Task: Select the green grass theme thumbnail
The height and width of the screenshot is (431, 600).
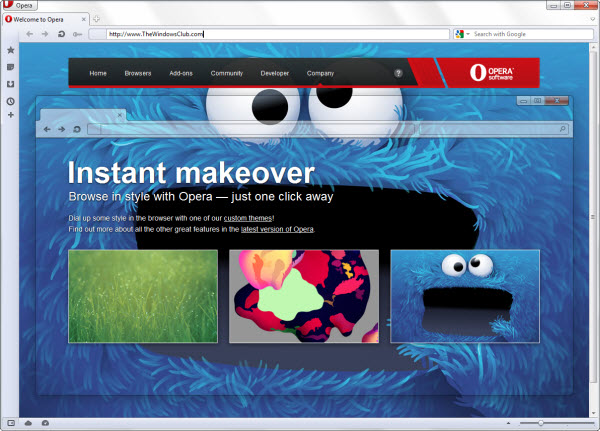Action: coord(143,296)
